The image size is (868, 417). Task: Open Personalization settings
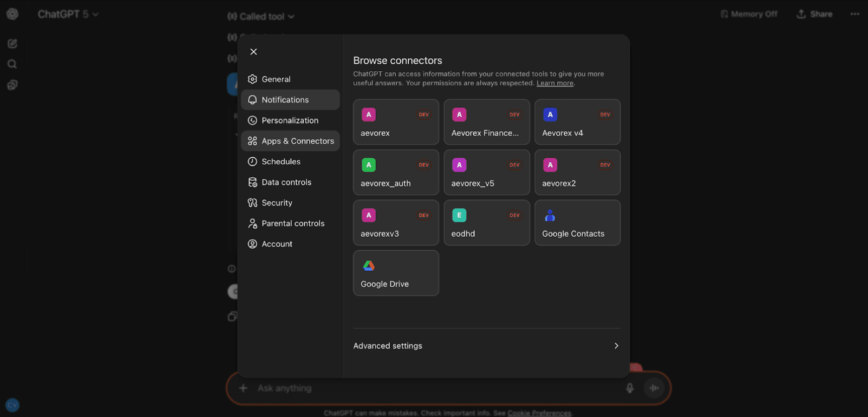(290, 121)
